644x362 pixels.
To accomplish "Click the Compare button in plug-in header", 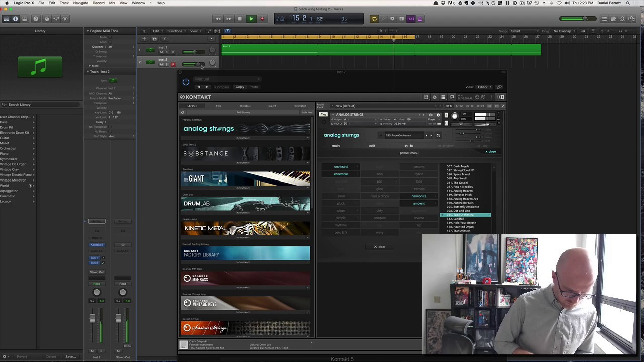I will (x=222, y=87).
